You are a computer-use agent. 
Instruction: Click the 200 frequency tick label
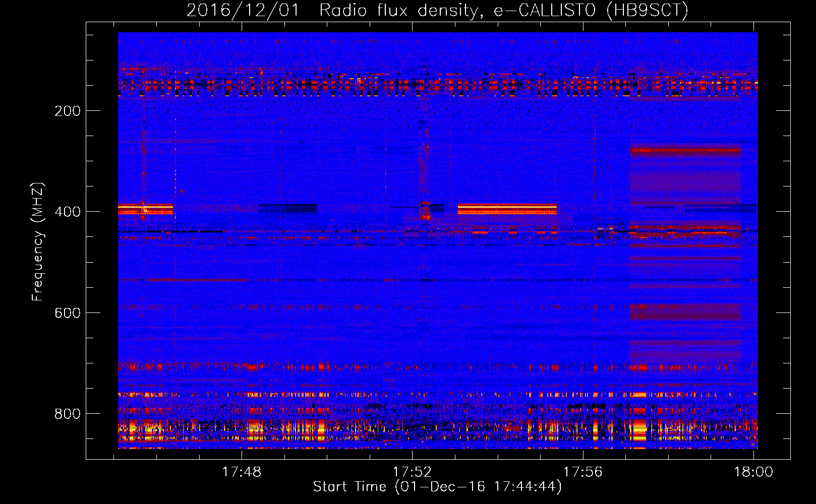click(x=68, y=111)
